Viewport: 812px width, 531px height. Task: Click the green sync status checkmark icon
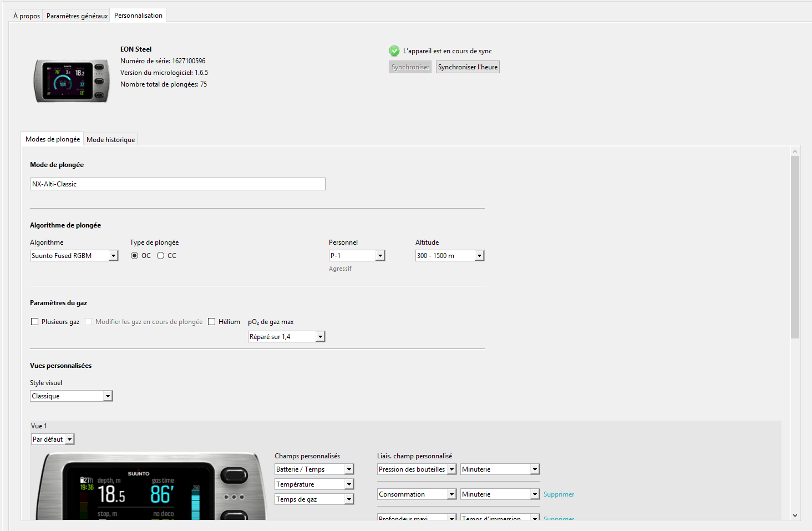point(394,51)
